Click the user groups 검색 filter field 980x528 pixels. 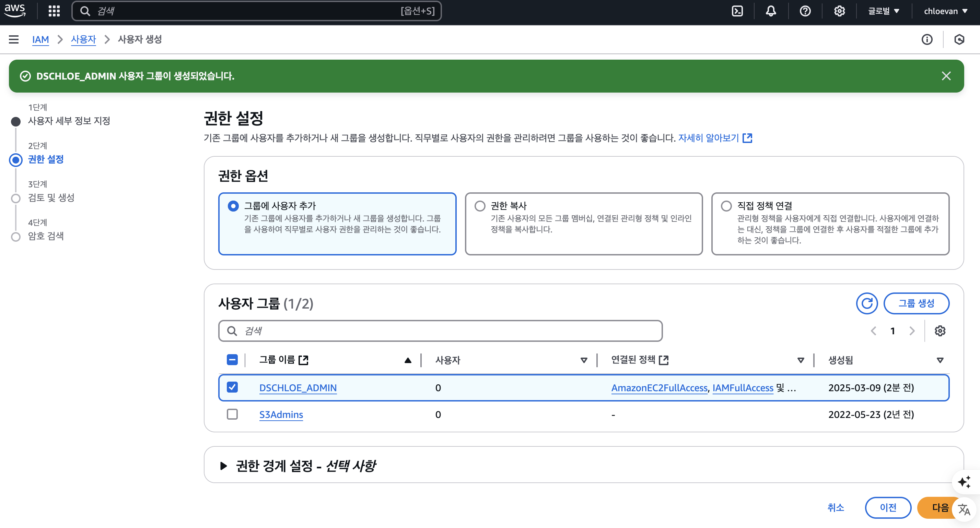(440, 331)
